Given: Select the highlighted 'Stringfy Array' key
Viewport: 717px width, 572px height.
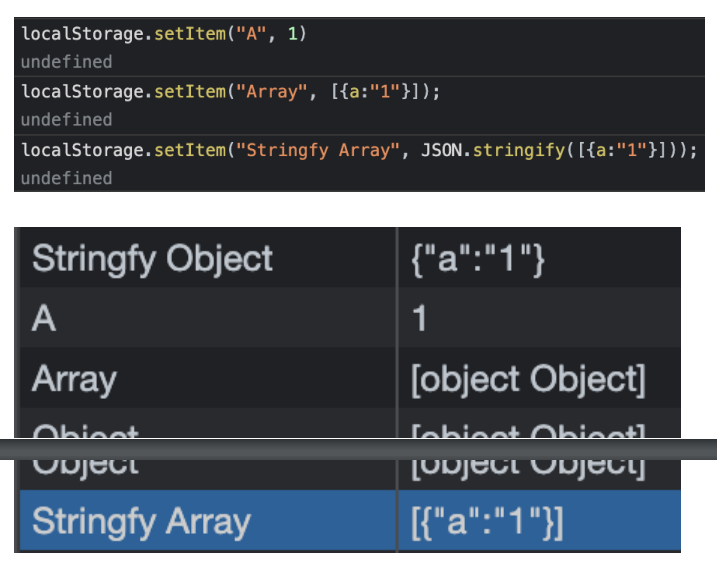Looking at the screenshot, I should click(x=208, y=520).
